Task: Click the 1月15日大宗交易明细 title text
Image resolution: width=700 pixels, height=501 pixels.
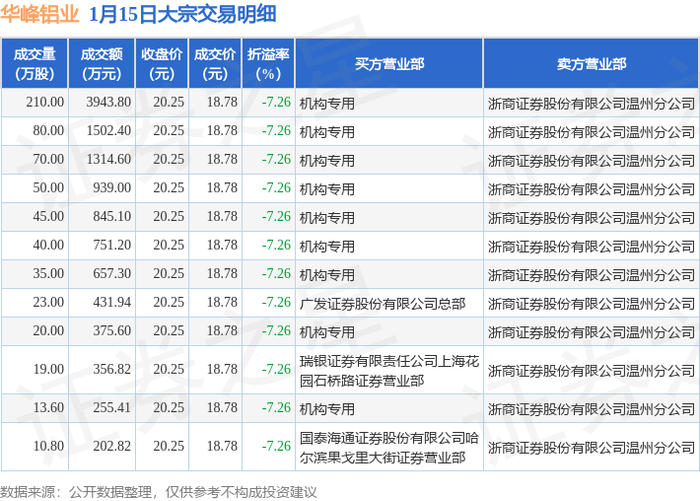Action: [x=183, y=14]
